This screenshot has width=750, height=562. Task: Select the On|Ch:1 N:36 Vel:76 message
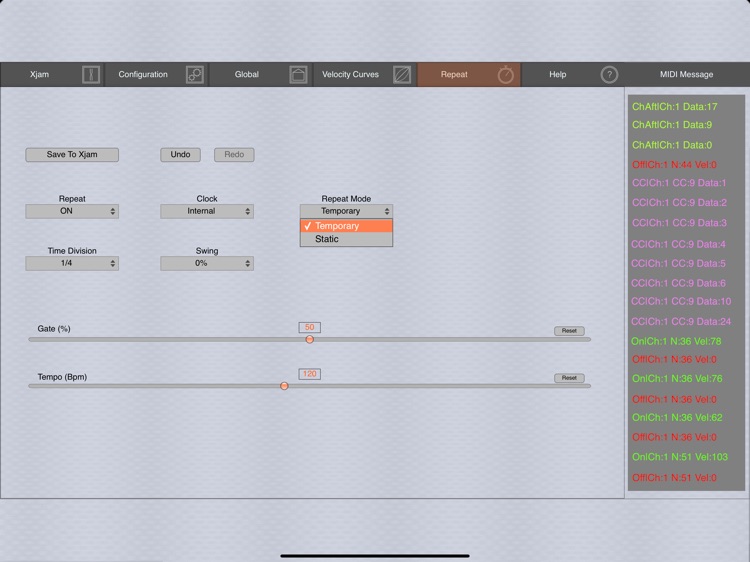click(x=677, y=378)
